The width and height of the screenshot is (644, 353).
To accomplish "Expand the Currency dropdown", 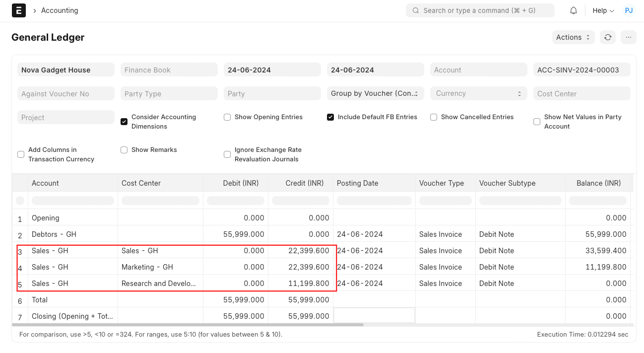I will point(478,93).
